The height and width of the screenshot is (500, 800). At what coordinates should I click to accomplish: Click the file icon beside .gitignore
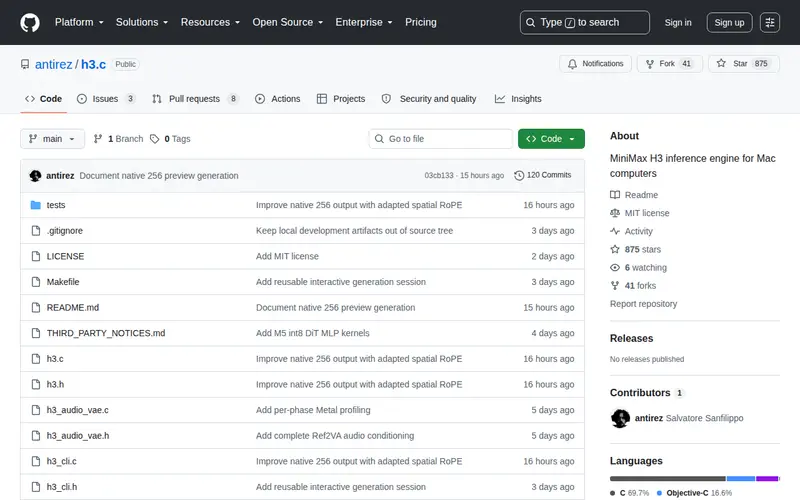(x=36, y=231)
